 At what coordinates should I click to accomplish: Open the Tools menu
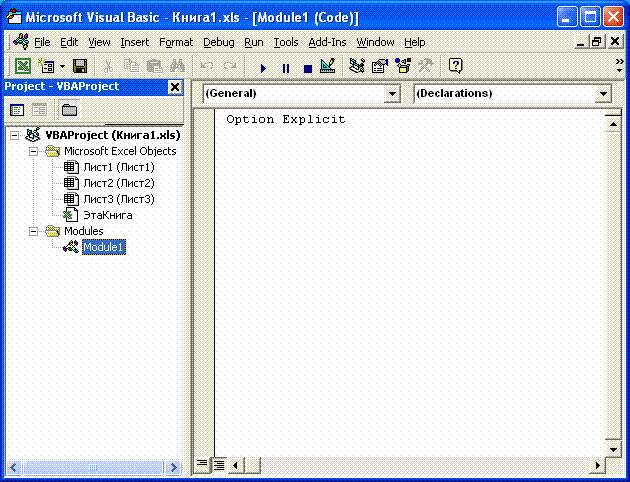(286, 42)
